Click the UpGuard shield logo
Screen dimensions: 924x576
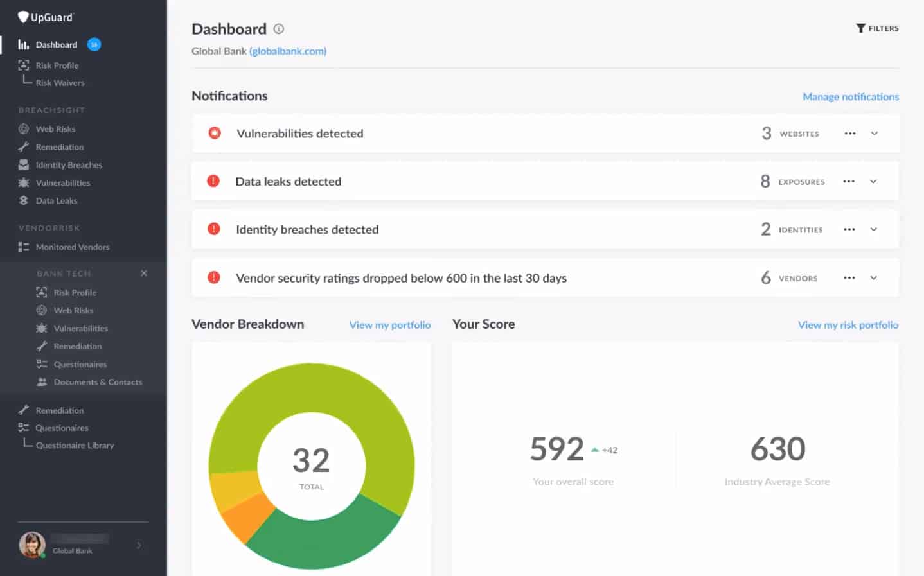(x=23, y=17)
